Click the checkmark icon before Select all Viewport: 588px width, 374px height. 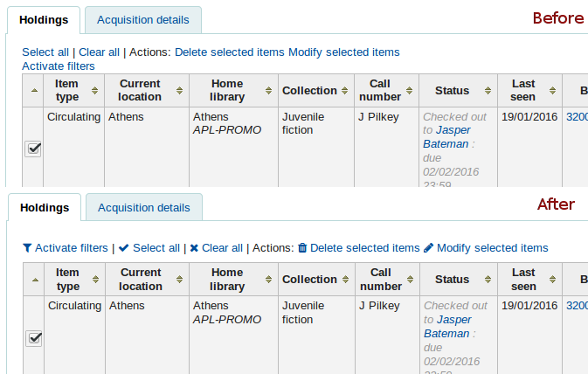click(x=123, y=248)
